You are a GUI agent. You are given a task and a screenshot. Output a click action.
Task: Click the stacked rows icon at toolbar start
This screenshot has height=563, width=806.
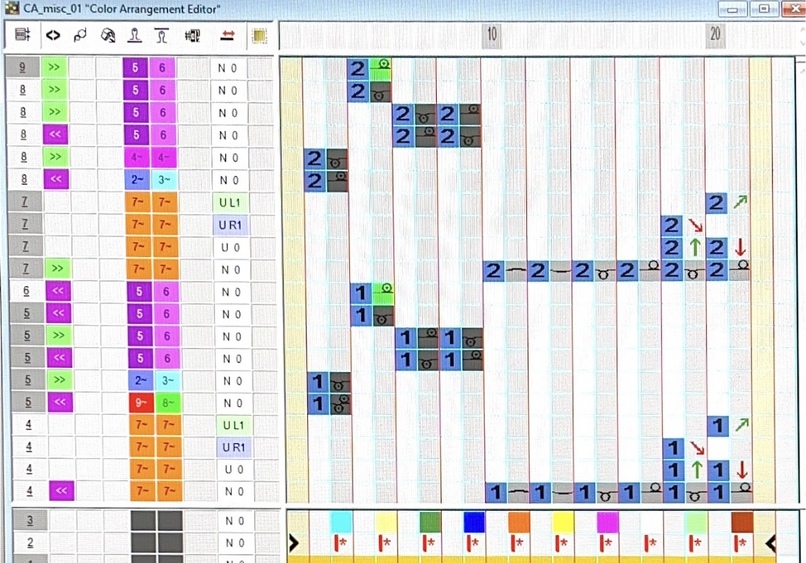pos(23,35)
